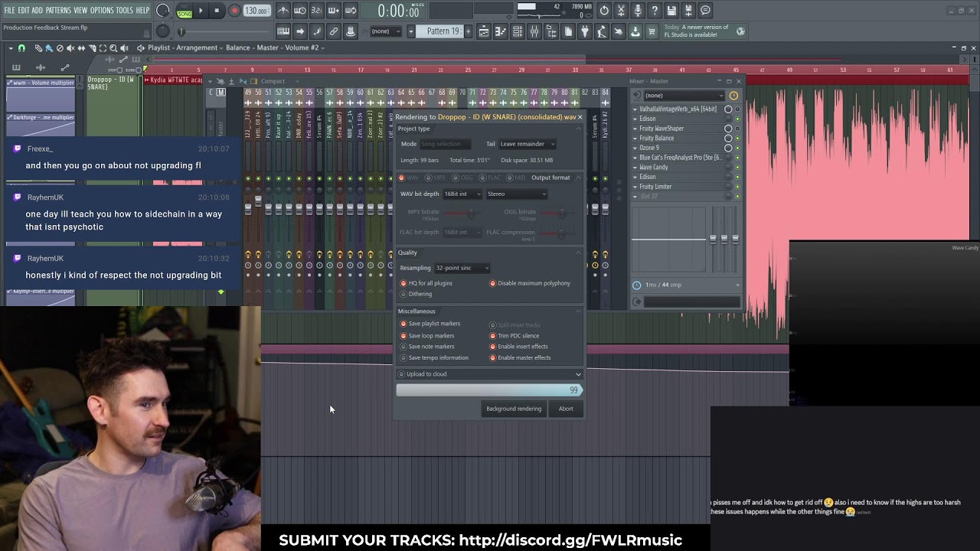Click the speech bubble feedback icon
980x551 pixels.
pos(705,11)
